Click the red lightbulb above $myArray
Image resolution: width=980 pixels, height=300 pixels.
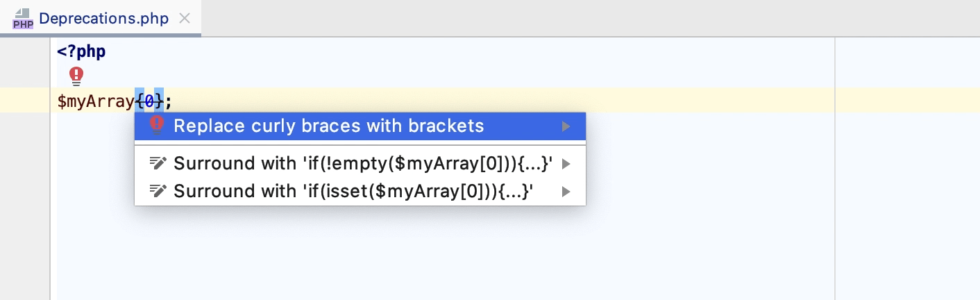[76, 75]
